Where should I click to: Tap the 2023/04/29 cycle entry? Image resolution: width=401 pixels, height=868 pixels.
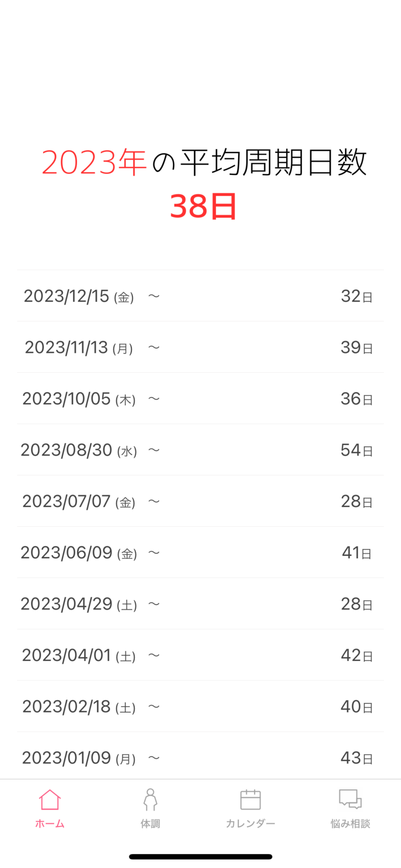(x=200, y=604)
